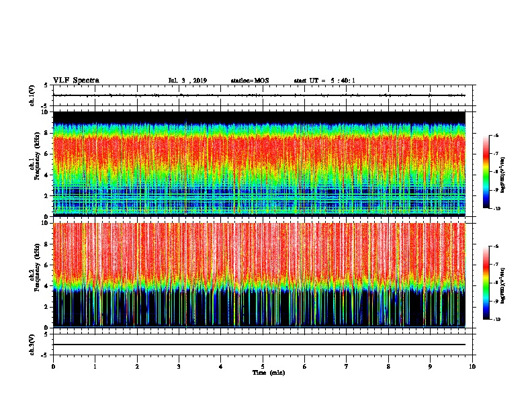Click the 'VLF Spectra' title text
This screenshot has width=532, height=411.
pos(76,81)
